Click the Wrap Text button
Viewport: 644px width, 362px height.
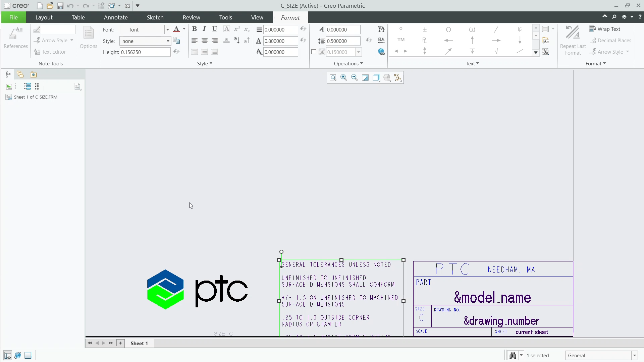(605, 29)
